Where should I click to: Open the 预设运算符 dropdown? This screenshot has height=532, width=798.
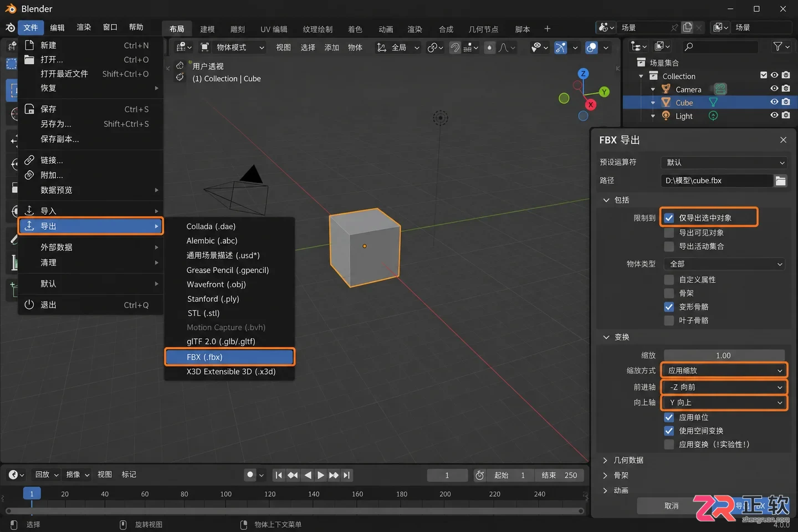[x=724, y=162]
